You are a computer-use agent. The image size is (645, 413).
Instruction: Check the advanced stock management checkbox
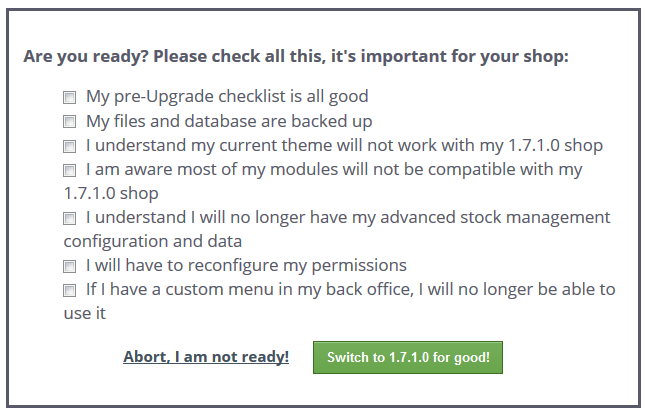pos(70,218)
